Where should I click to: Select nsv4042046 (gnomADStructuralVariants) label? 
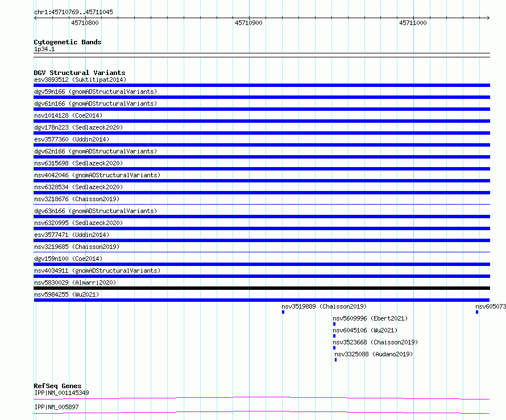pyautogui.click(x=97, y=175)
